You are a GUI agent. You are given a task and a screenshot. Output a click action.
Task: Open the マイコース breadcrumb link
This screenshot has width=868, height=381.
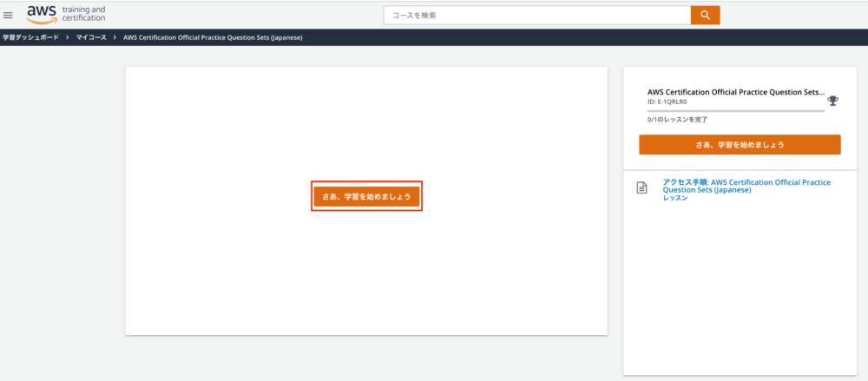coord(91,37)
